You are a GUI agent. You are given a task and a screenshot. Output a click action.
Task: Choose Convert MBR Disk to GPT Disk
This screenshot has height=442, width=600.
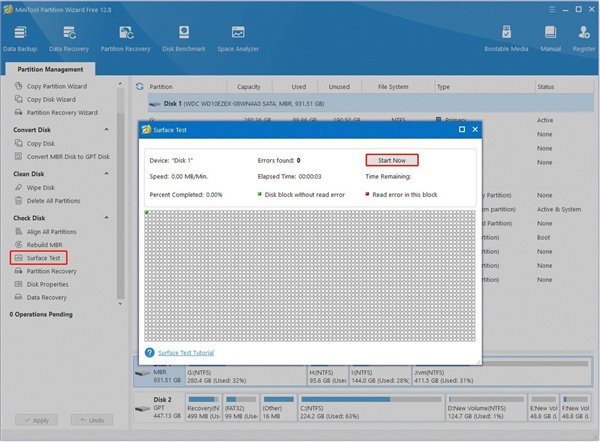(x=62, y=157)
